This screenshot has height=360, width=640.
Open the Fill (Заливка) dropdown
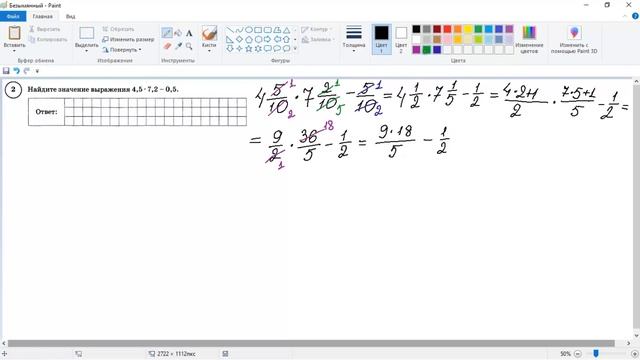pyautogui.click(x=318, y=40)
